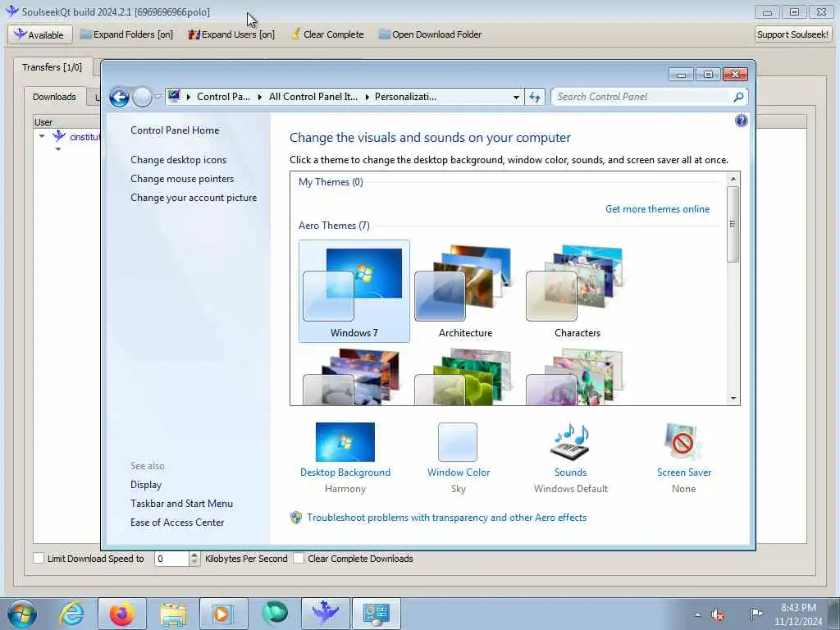Open Screen Saver settings icon
This screenshot has width=840, height=630.
click(x=683, y=442)
